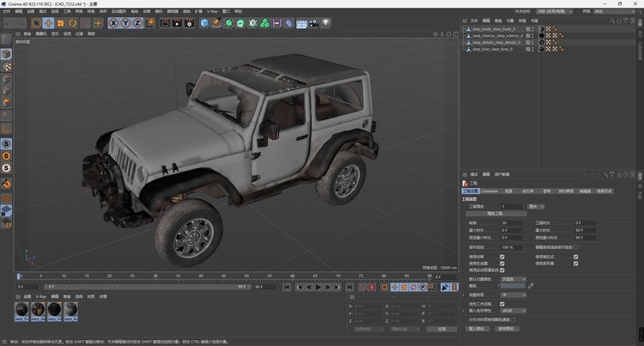
Task: Enable Polygons mode in left palette
Action: (6, 103)
